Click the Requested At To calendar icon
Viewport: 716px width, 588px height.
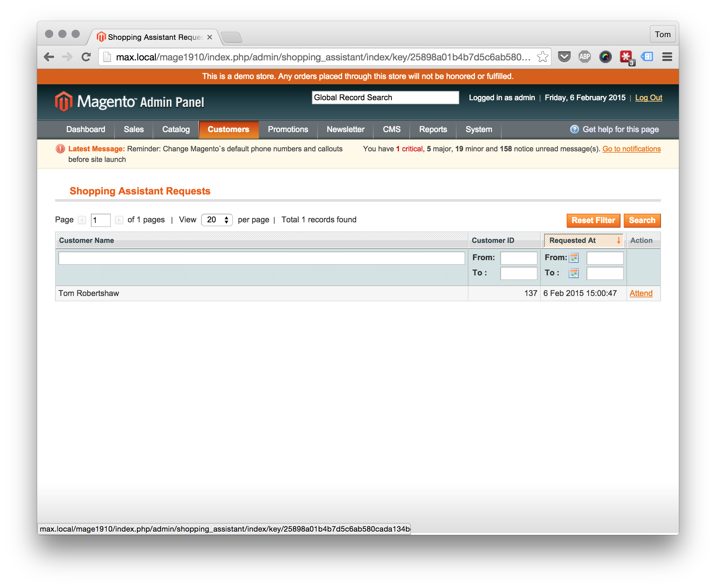573,273
